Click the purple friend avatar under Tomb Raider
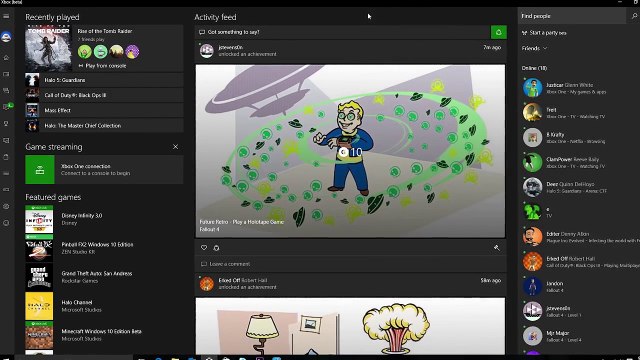 coord(132,52)
